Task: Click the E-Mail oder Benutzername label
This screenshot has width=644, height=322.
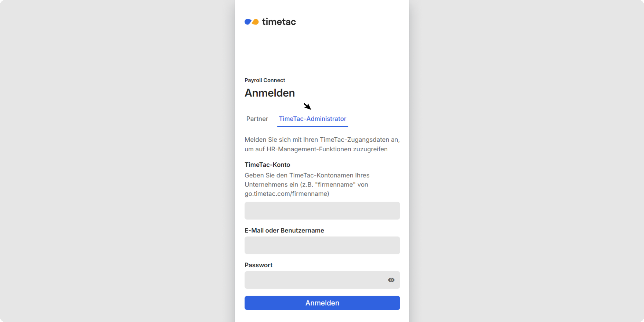Action: [x=284, y=231]
